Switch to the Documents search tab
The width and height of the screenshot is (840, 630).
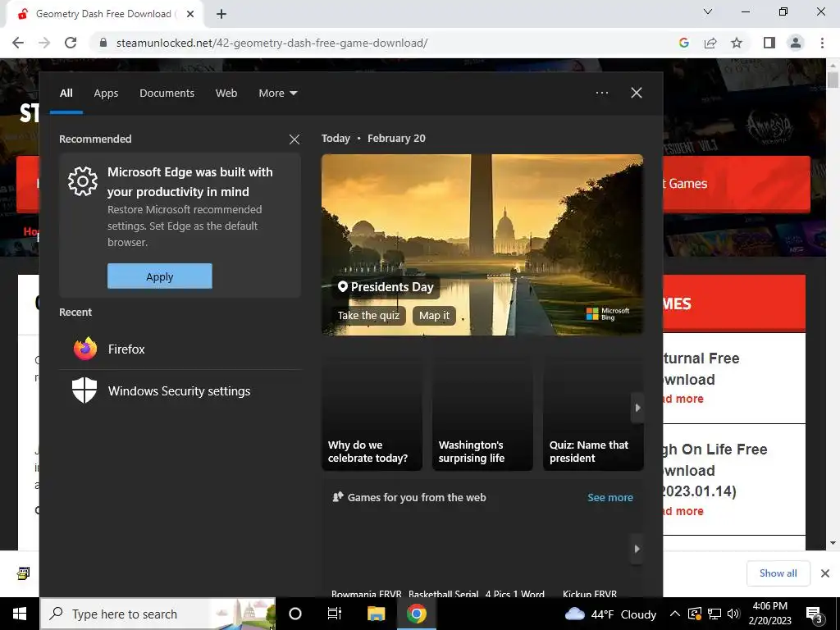pyautogui.click(x=167, y=94)
